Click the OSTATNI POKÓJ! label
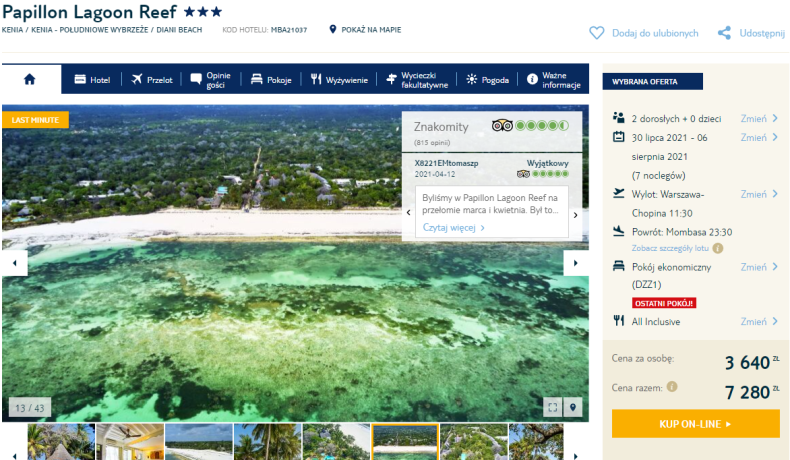 tap(664, 303)
